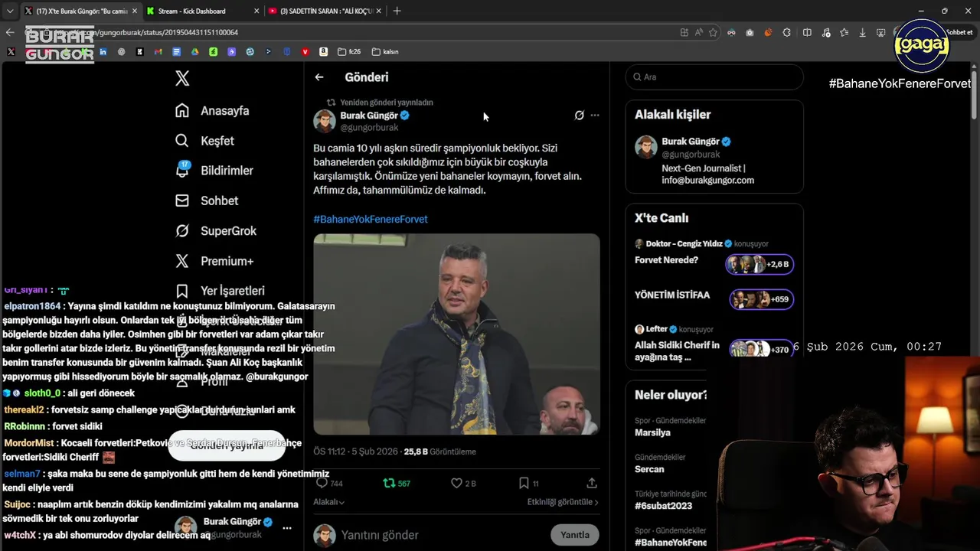
Task: Click the 25,8 B Görüntüleme view count
Action: [440, 452]
